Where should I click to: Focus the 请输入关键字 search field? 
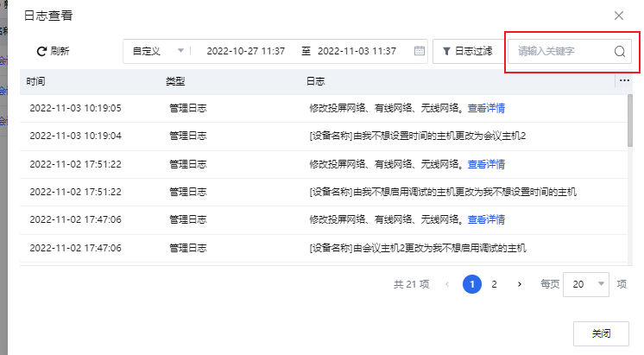tap(561, 52)
